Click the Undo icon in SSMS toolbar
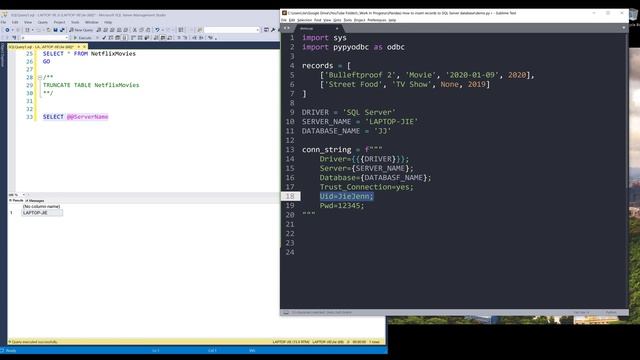 (157, 30)
